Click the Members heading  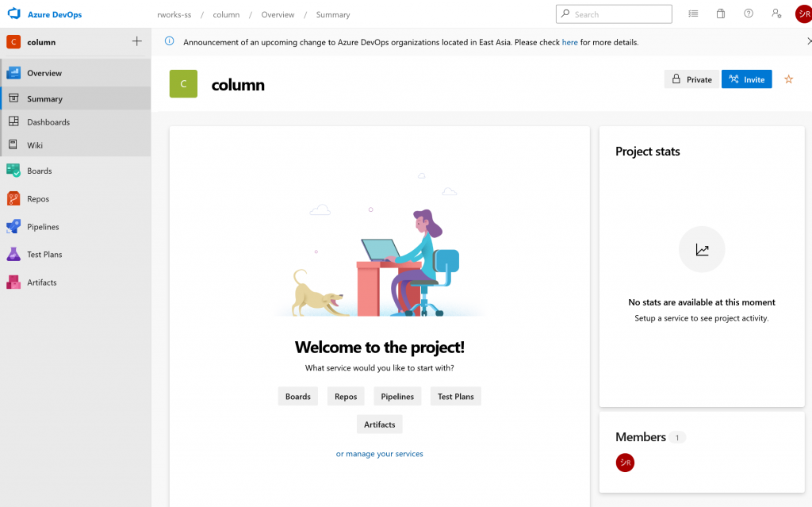pos(641,437)
